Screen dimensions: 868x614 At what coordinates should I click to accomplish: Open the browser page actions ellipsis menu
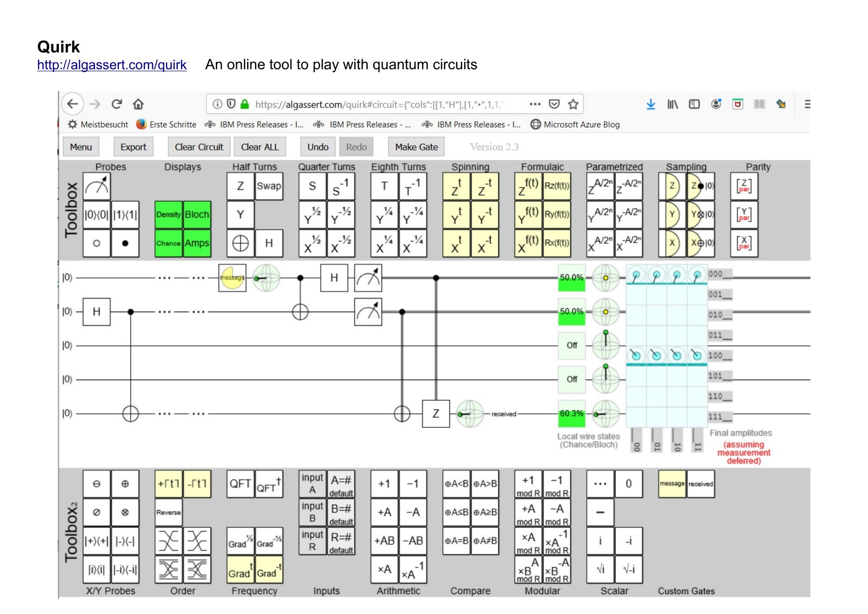[534, 104]
